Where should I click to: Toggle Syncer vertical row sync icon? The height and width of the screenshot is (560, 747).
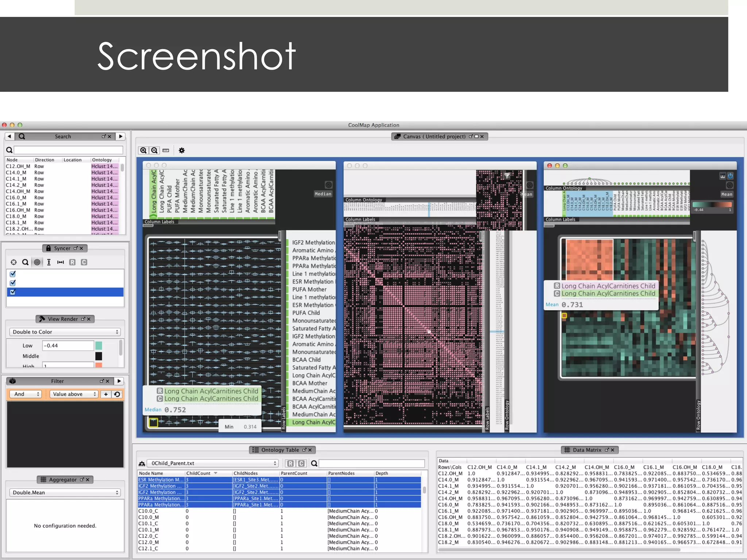(49, 262)
